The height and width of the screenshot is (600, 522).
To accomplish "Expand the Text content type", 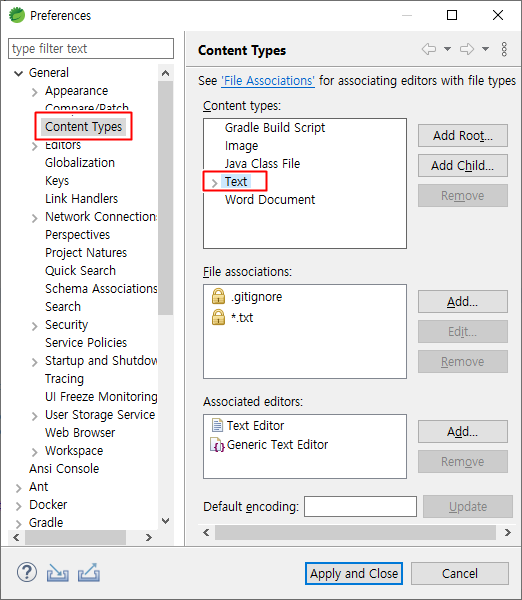I will coord(214,183).
